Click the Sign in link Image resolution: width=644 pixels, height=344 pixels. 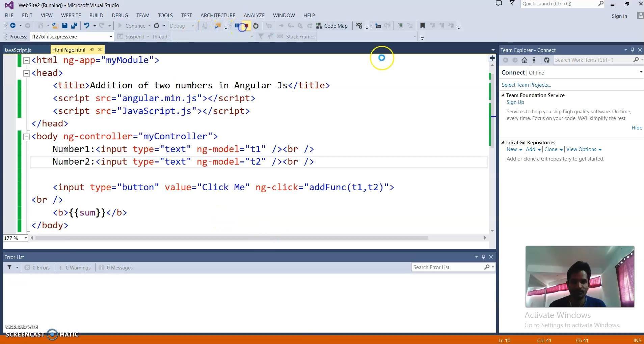point(619,16)
